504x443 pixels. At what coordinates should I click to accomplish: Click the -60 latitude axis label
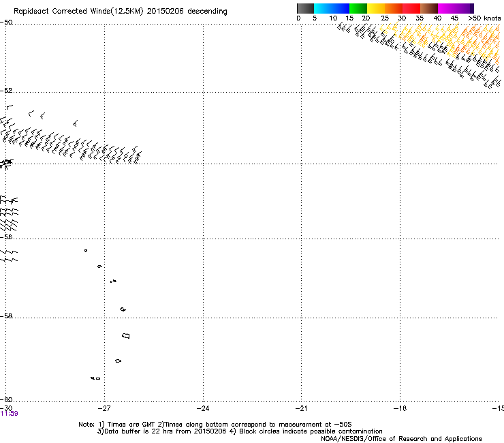tap(6, 399)
